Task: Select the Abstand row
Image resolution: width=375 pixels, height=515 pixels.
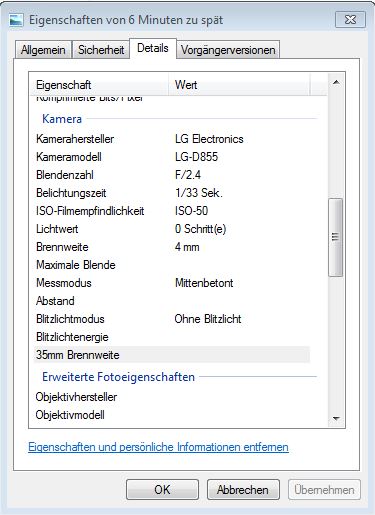Action: pyautogui.click(x=172, y=301)
